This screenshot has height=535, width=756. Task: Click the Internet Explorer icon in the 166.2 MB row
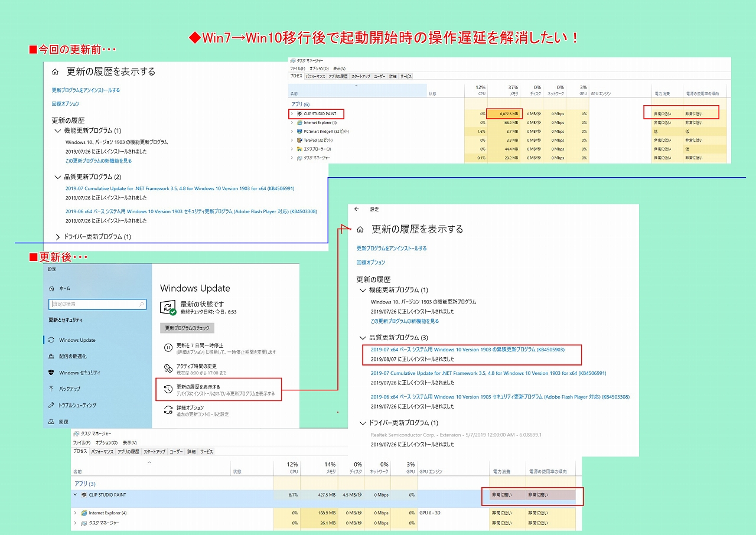coord(299,122)
